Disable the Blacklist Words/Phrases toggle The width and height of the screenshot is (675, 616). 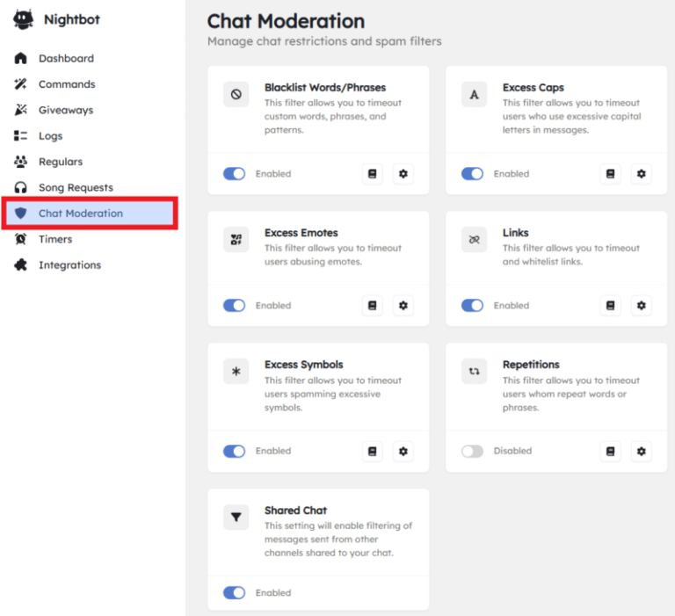tap(234, 174)
